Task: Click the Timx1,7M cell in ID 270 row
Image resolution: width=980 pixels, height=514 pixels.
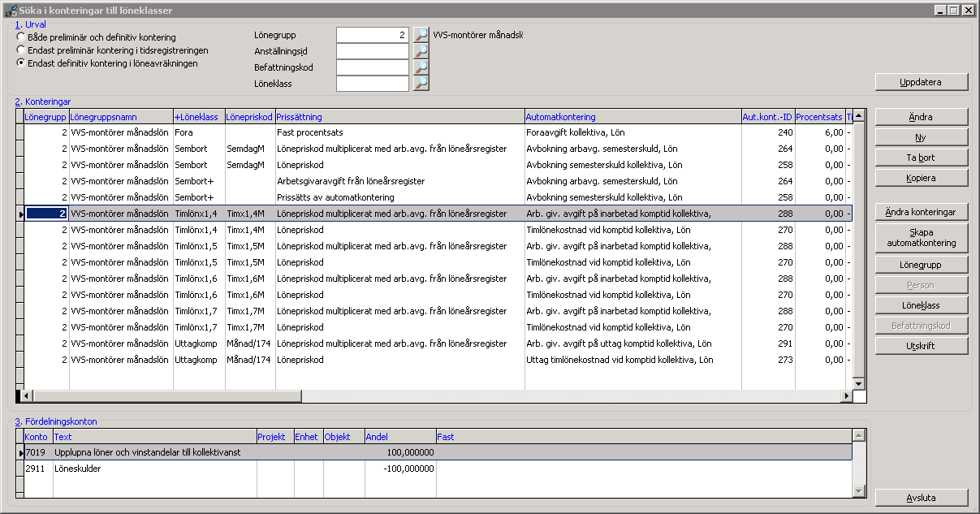Action: click(x=250, y=327)
